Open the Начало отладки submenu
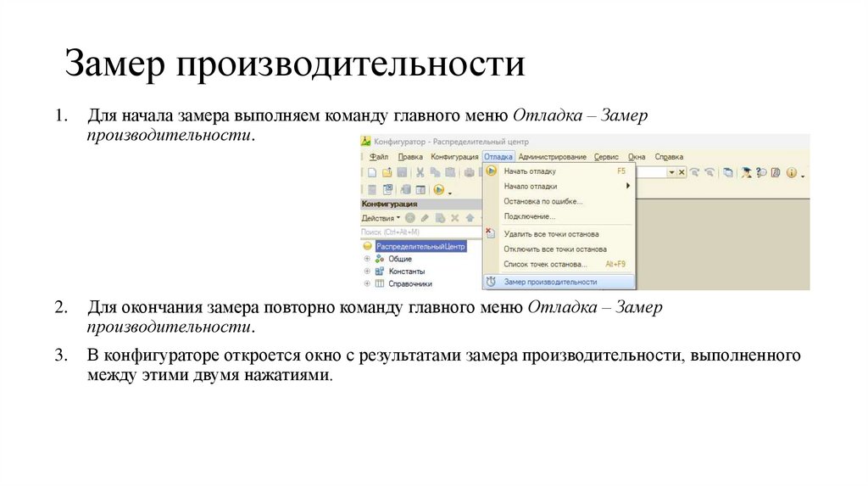Viewport: 868px width, 487px height. click(x=559, y=186)
